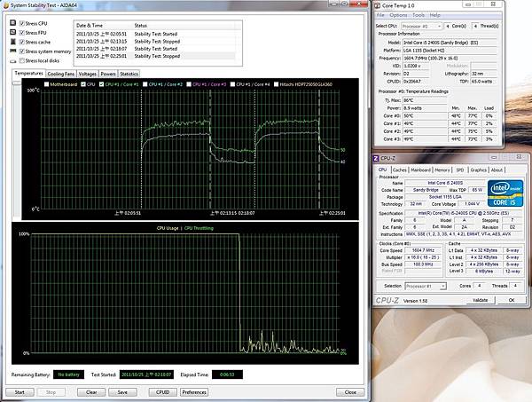Screen dimensions: 532x402
Task: Enable Stress local disks checkbox
Action: (x=22, y=60)
